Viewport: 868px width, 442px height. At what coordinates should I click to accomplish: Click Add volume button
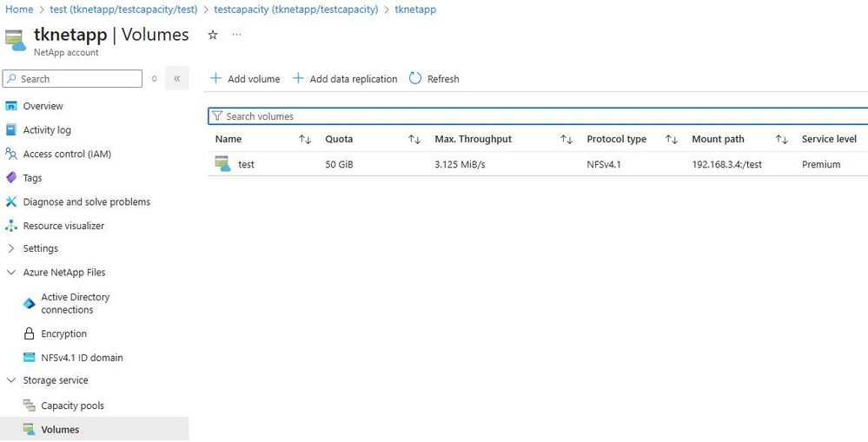(245, 78)
